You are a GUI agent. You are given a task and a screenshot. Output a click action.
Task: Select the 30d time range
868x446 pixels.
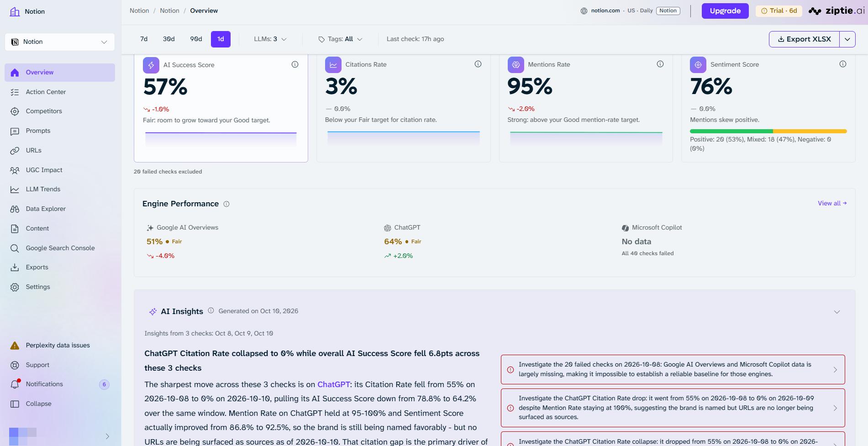click(x=169, y=39)
